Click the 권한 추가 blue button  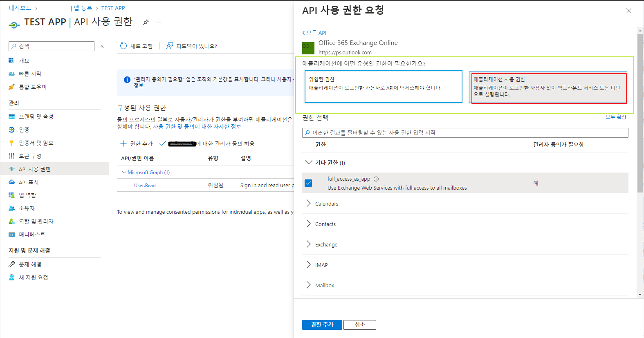pos(322,325)
